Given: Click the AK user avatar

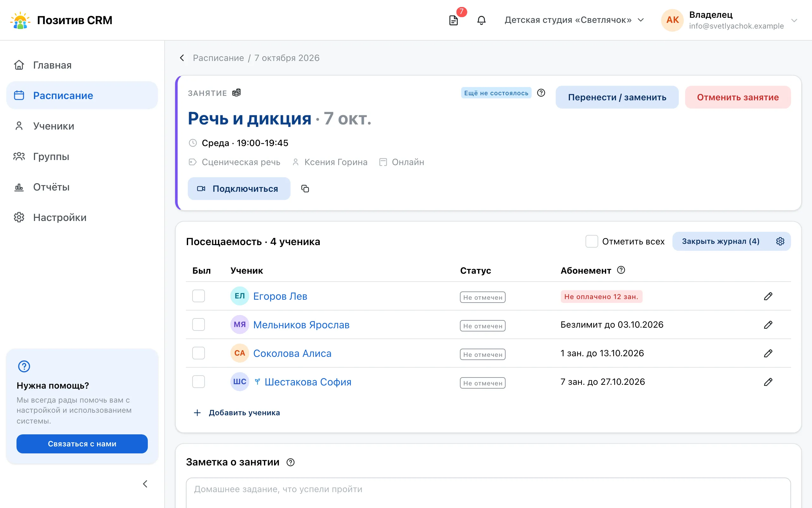Looking at the screenshot, I should coord(672,20).
